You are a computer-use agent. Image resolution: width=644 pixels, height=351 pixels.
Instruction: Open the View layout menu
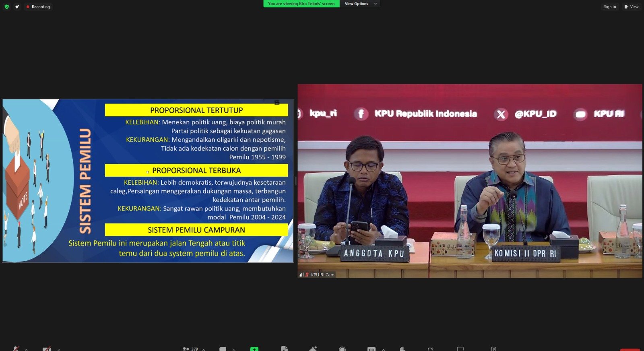click(x=631, y=7)
